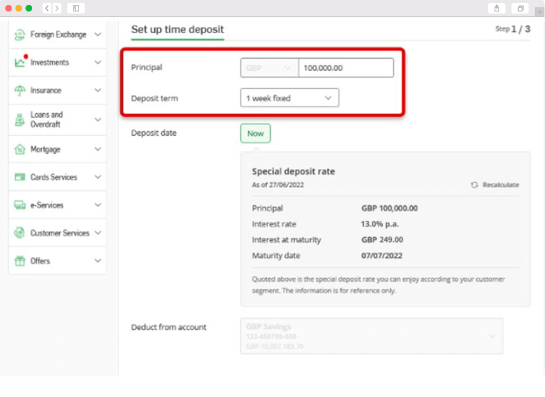Click the Customer Services icon
Image resolution: width=545 pixels, height=397 pixels.
click(20, 233)
